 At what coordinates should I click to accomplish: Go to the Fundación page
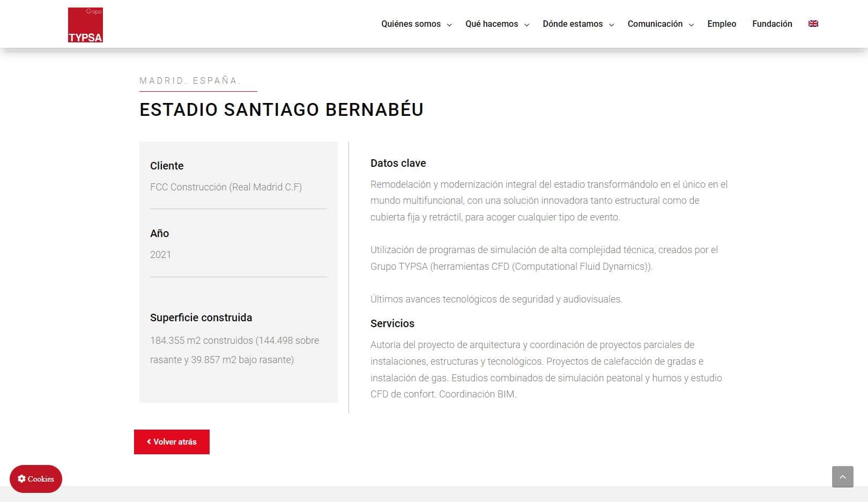(772, 24)
